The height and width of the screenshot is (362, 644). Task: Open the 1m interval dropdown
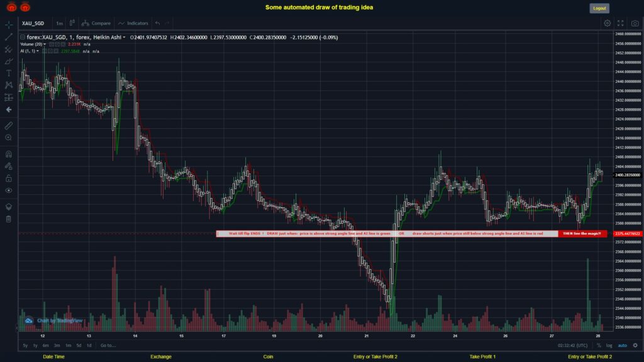point(60,23)
